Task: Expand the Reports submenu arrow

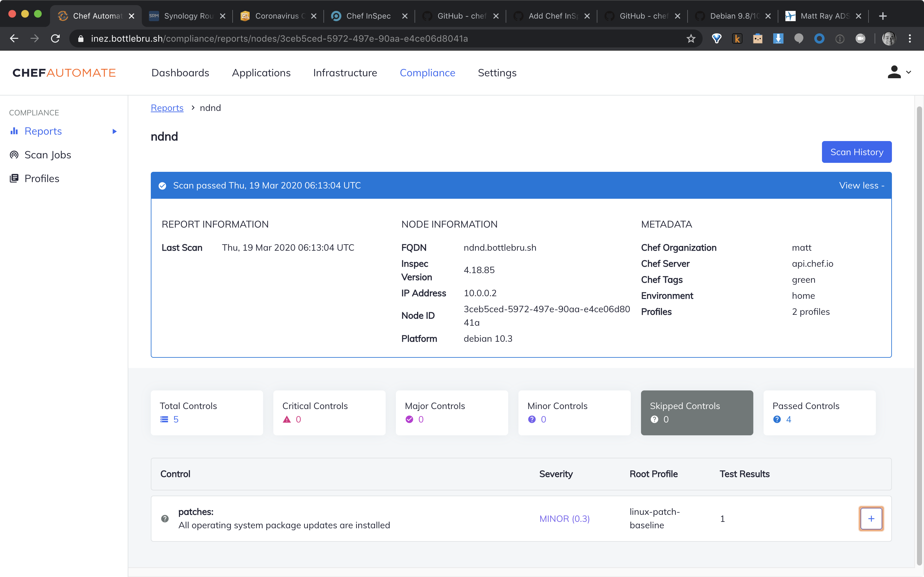Action: coord(114,131)
